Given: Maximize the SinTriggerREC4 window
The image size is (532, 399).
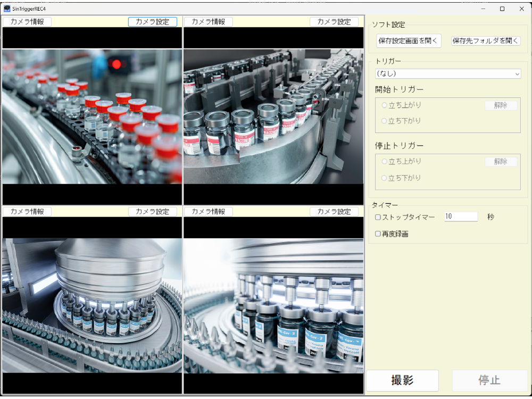Looking at the screenshot, I should pos(502,9).
